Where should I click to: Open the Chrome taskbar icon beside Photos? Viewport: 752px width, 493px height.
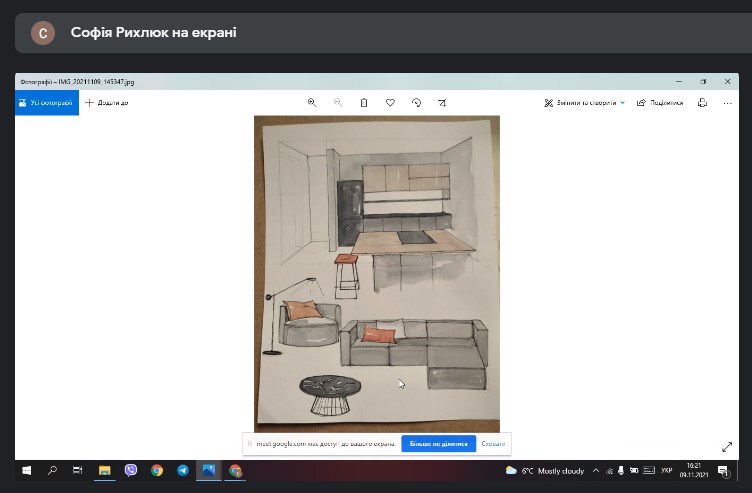click(x=235, y=470)
